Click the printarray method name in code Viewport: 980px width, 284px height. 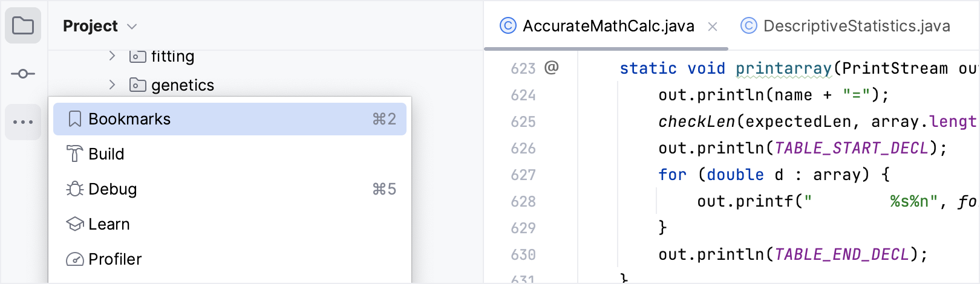coord(783,68)
